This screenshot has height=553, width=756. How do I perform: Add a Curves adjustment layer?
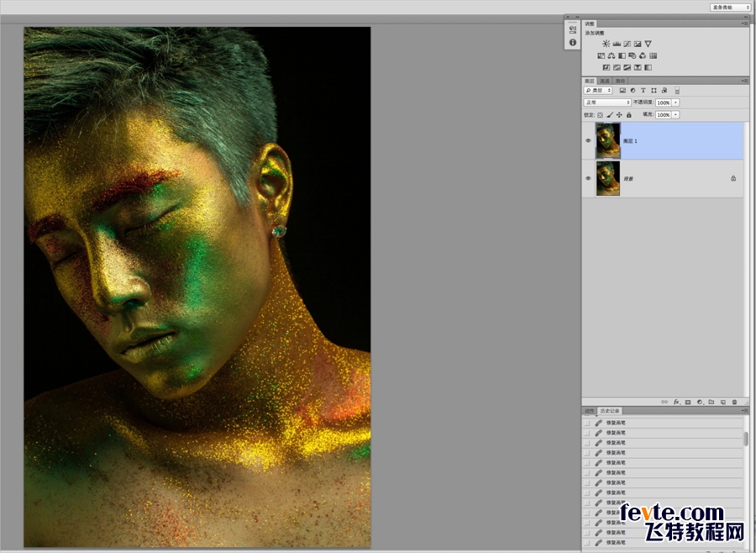(627, 44)
